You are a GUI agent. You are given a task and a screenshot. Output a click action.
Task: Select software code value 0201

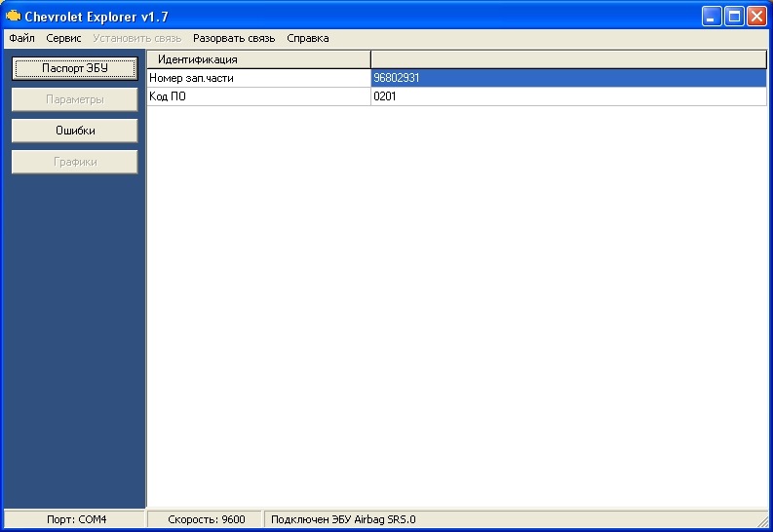[568, 96]
